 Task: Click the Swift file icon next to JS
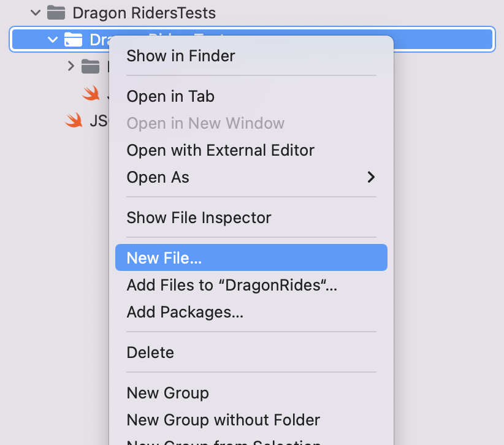[74, 120]
